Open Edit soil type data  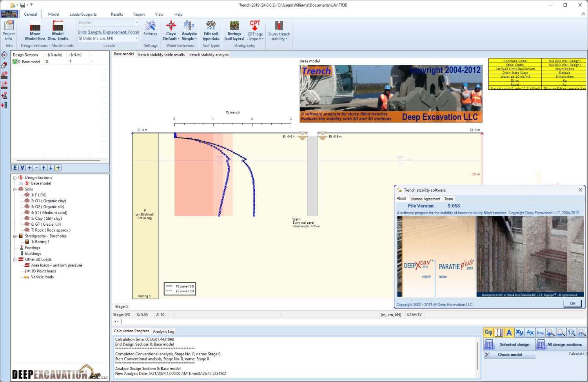click(x=211, y=30)
